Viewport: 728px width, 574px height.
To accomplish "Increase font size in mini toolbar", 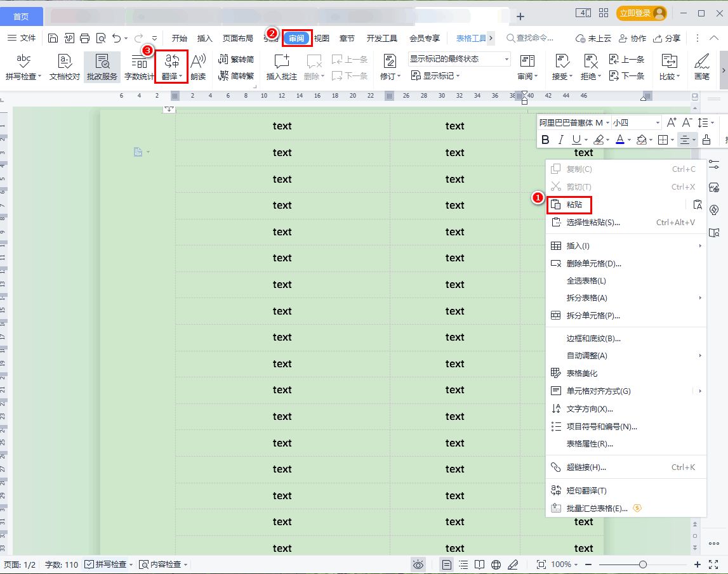I will tap(672, 122).
